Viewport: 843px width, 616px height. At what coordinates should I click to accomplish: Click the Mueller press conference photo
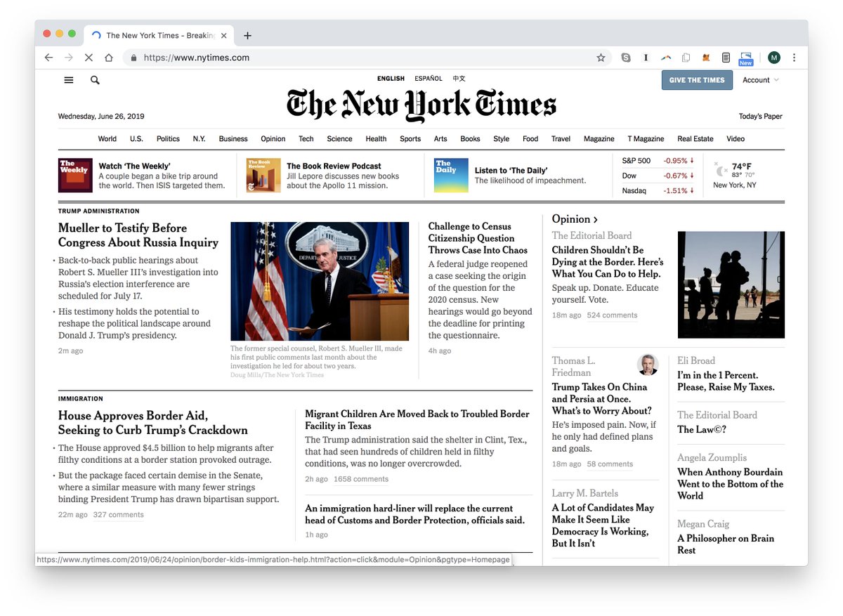[x=320, y=282]
